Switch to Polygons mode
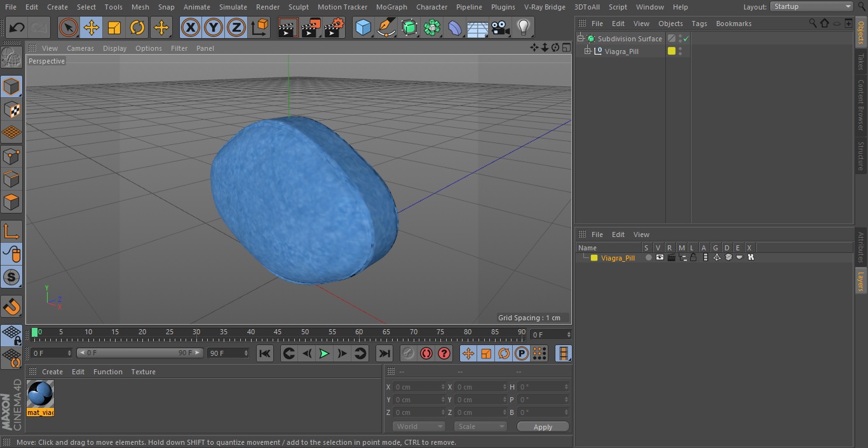 pos(11,202)
